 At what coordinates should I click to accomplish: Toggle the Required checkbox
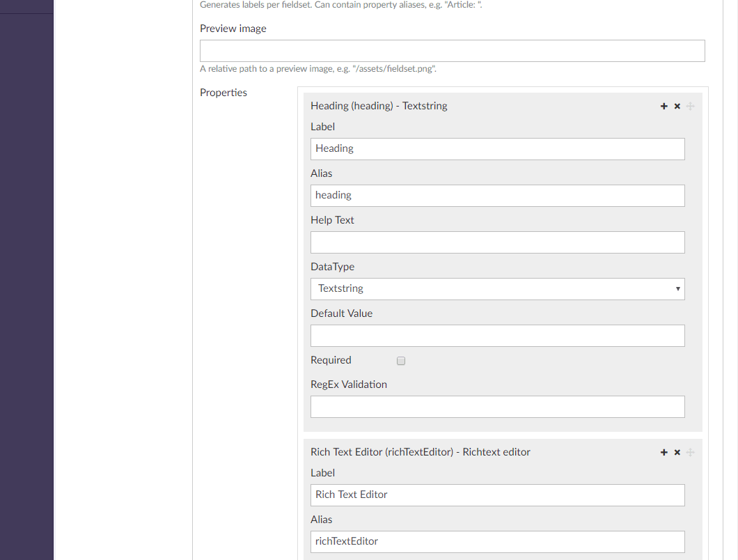(x=401, y=361)
